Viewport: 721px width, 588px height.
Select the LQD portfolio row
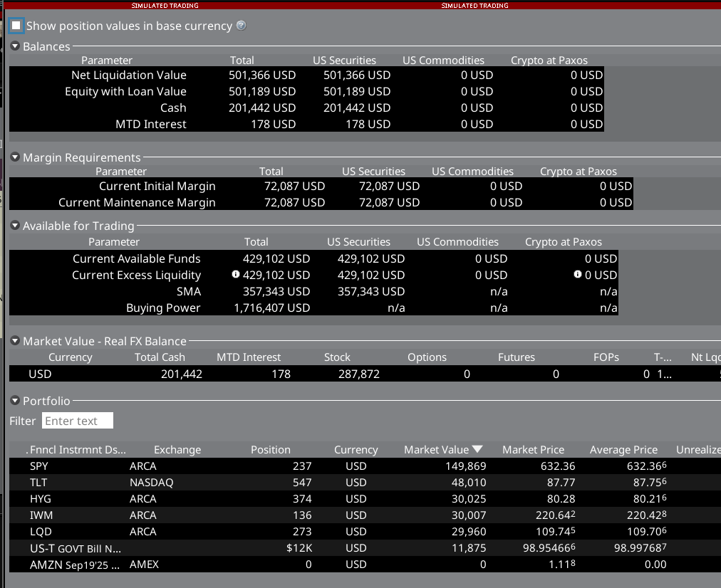point(365,532)
